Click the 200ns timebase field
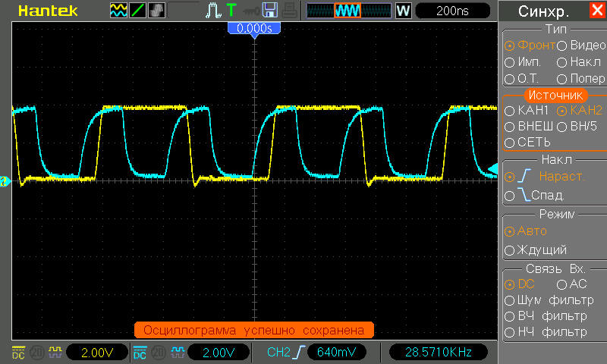 tap(452, 11)
